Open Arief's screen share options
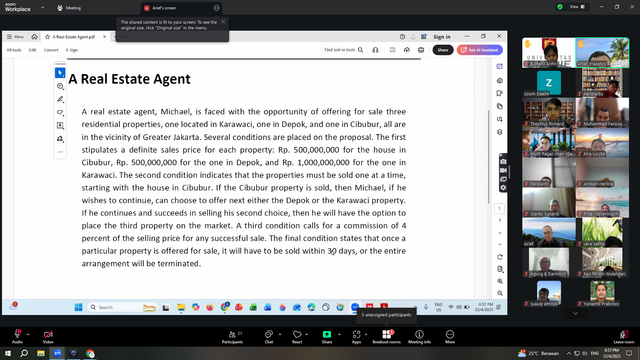The image size is (640, 360). (216, 8)
